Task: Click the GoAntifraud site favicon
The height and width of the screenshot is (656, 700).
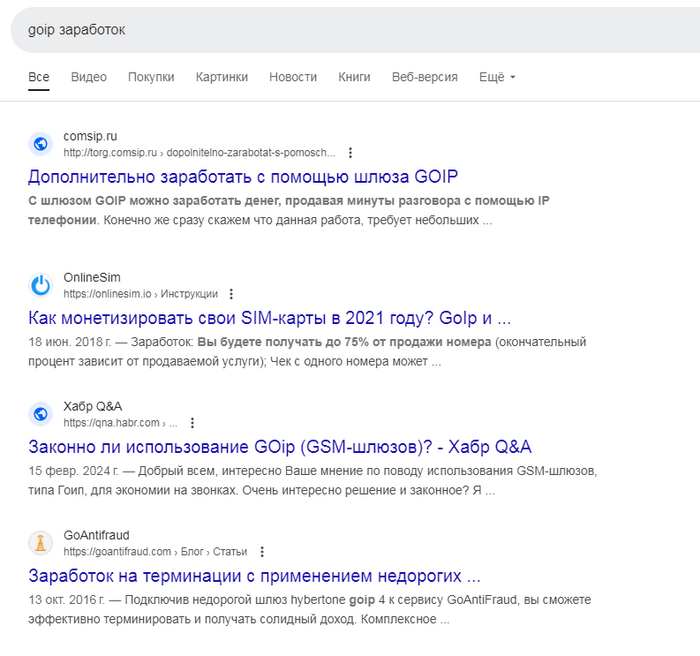Action: 41,543
